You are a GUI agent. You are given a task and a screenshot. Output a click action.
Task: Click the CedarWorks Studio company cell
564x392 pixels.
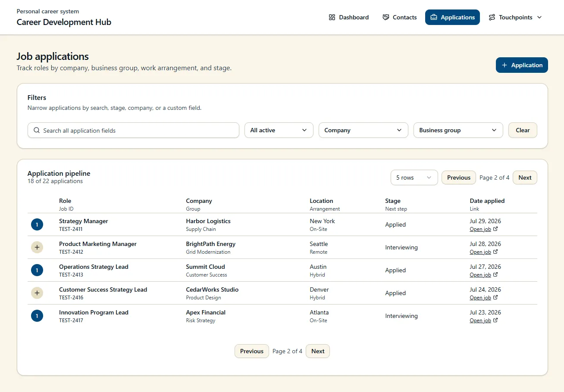click(212, 289)
